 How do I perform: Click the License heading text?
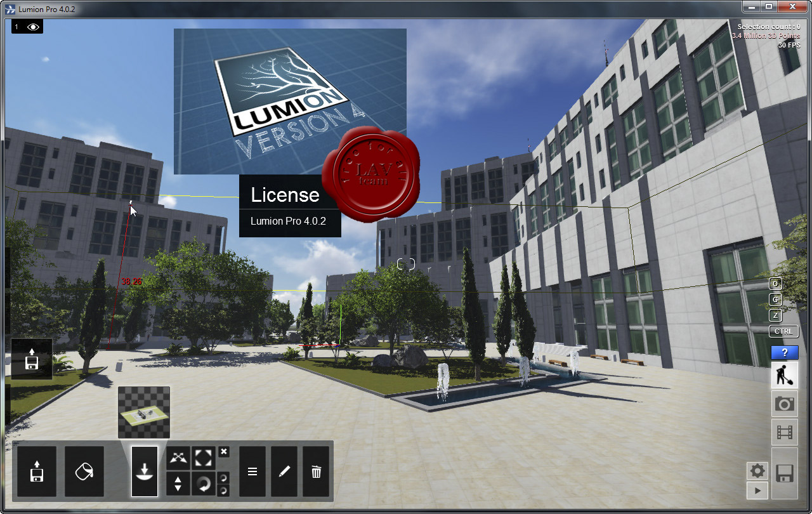285,195
